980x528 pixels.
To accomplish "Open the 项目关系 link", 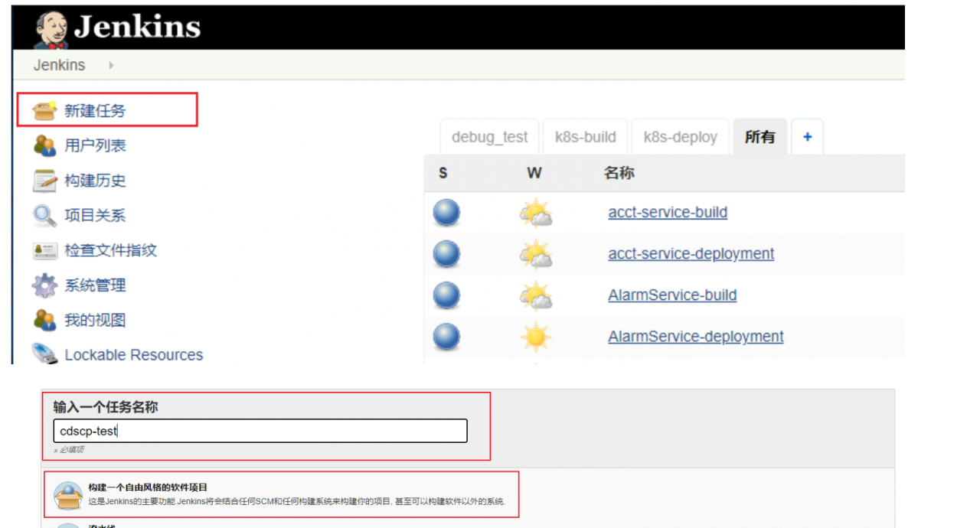I will (95, 216).
